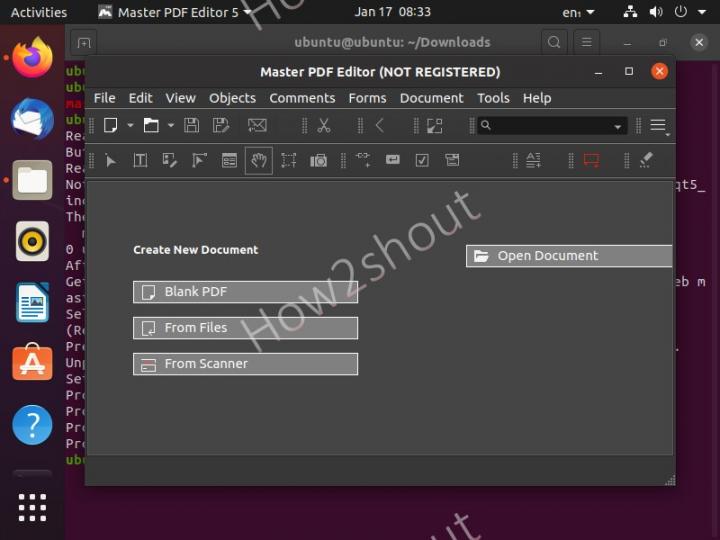720x540 pixels.
Task: Create a document From Scanner
Action: pos(245,364)
